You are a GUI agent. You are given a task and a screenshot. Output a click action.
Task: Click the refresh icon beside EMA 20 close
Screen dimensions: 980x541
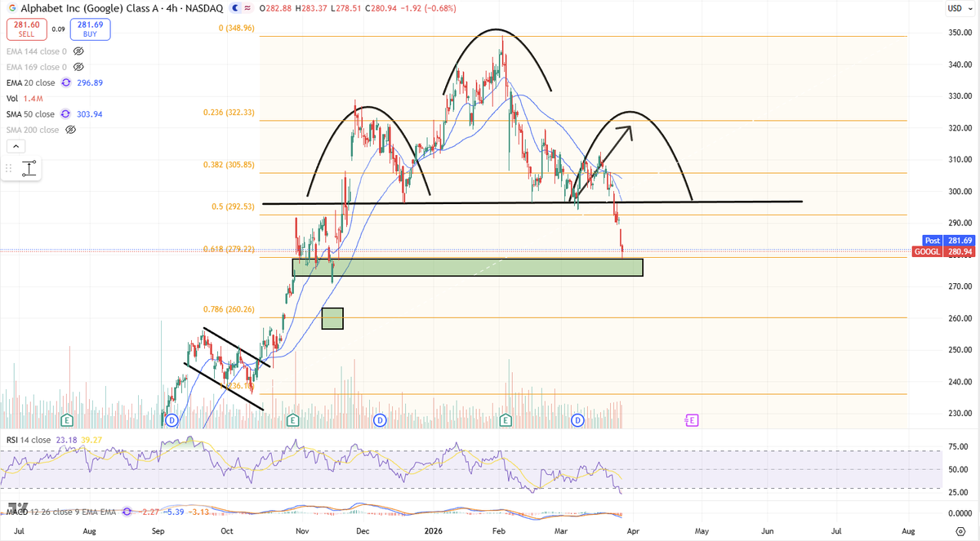(x=65, y=83)
